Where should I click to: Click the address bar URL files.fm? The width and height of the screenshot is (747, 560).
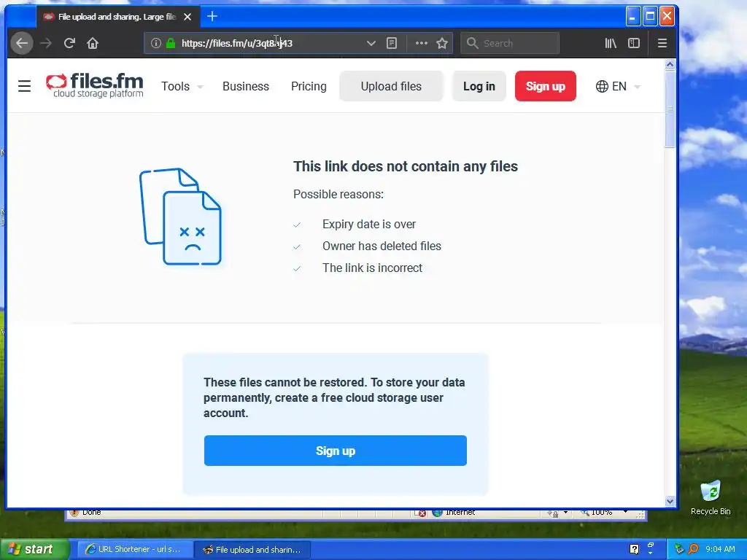coord(237,43)
